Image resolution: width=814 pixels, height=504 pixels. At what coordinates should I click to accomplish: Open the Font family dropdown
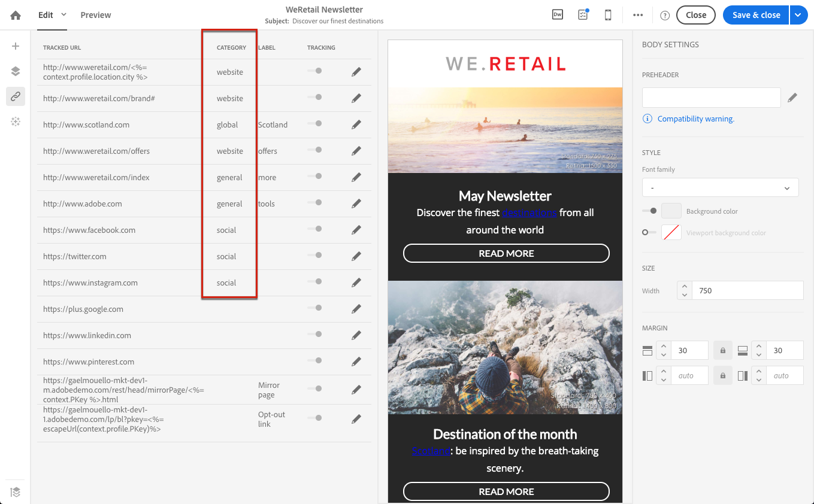point(720,187)
